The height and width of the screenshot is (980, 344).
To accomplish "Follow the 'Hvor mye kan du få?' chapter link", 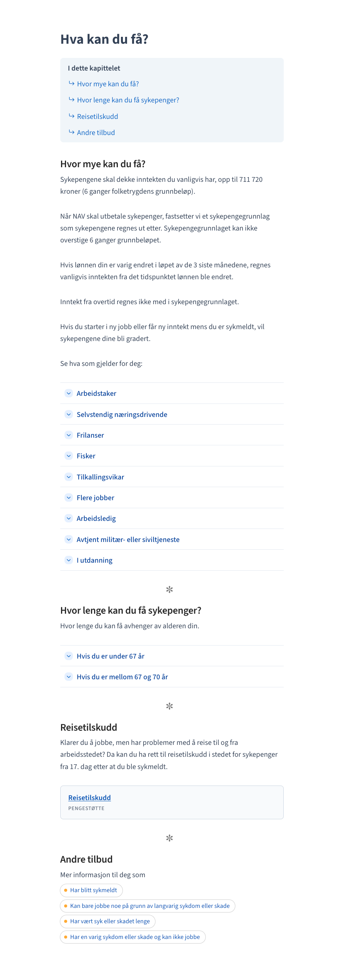I will pyautogui.click(x=108, y=84).
